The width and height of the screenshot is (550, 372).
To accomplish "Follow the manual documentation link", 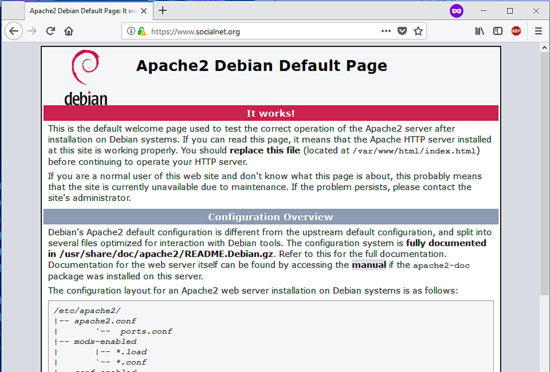I will pos(369,265).
